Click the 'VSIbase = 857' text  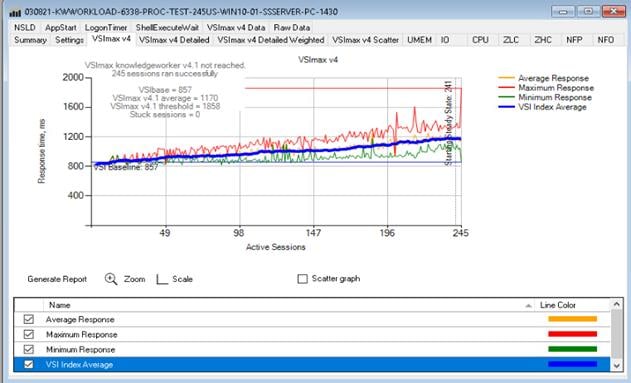165,90
